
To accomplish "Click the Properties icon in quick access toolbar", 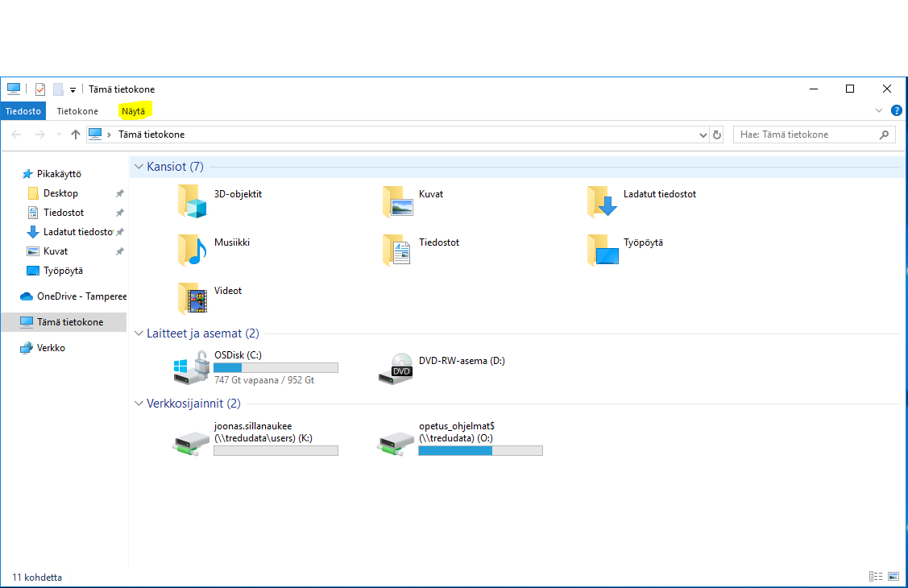I will (40, 89).
